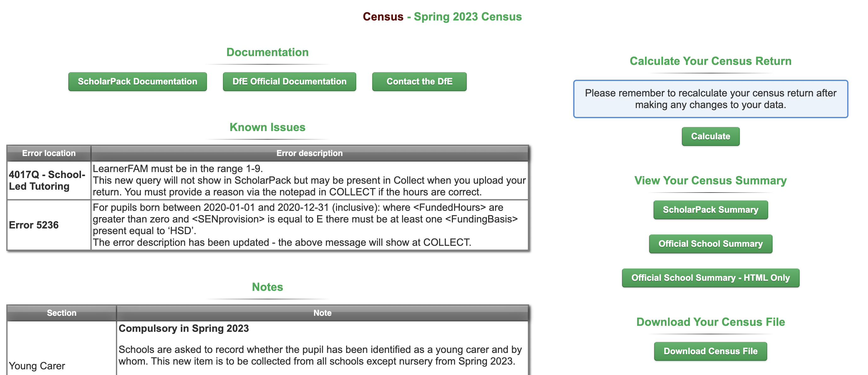Click the Calculate button

pos(710,136)
